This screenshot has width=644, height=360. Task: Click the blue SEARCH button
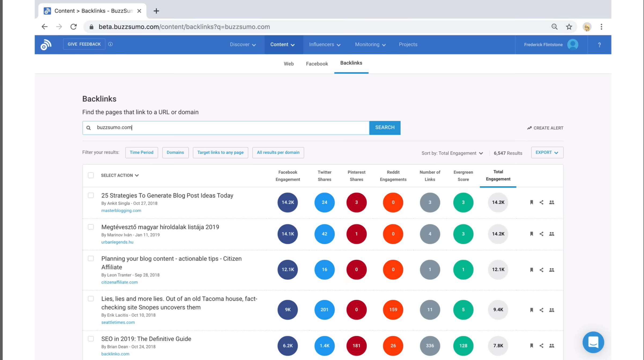(x=385, y=127)
